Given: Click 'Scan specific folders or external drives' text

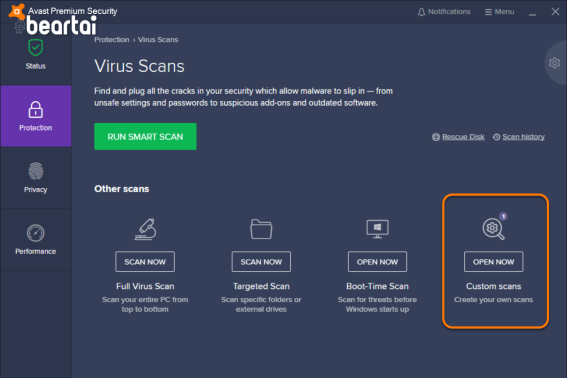Looking at the screenshot, I should tap(261, 304).
